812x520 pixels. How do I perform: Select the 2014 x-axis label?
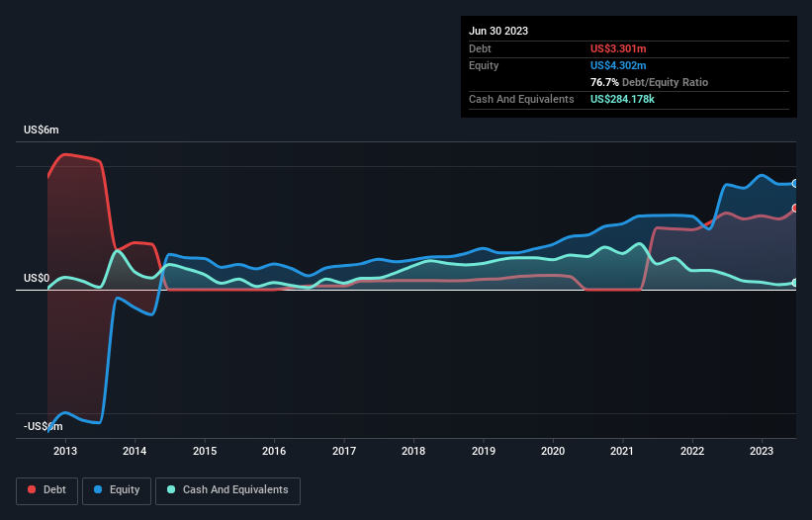pos(135,451)
